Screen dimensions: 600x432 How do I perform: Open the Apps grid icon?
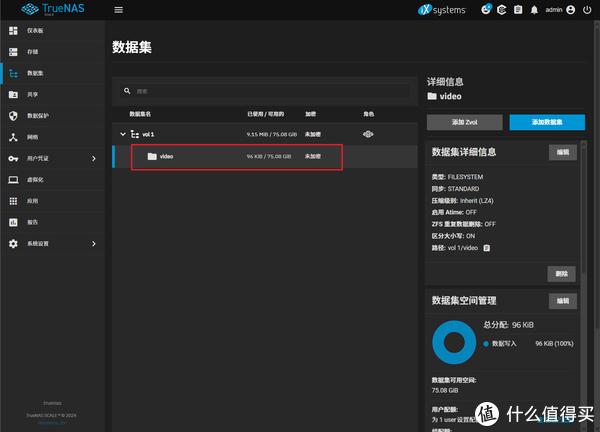pos(13,201)
